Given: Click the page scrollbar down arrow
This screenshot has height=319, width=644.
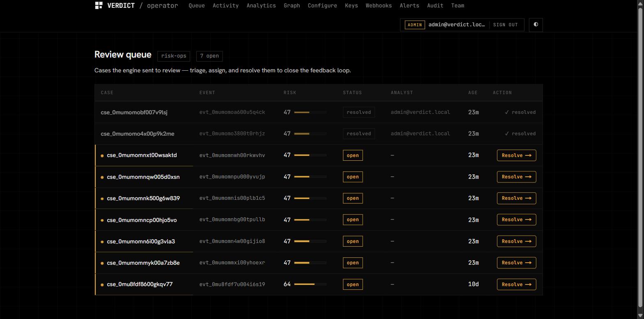Looking at the screenshot, I should click(640, 316).
